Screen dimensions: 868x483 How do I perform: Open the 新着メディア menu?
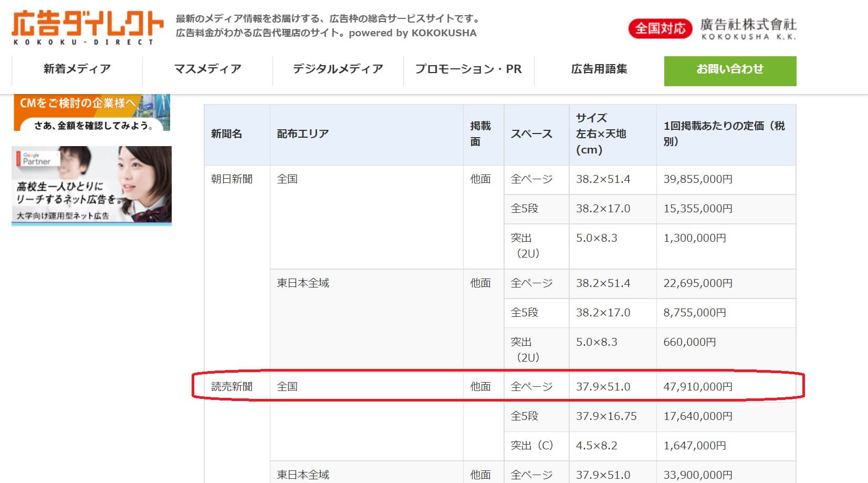(77, 69)
